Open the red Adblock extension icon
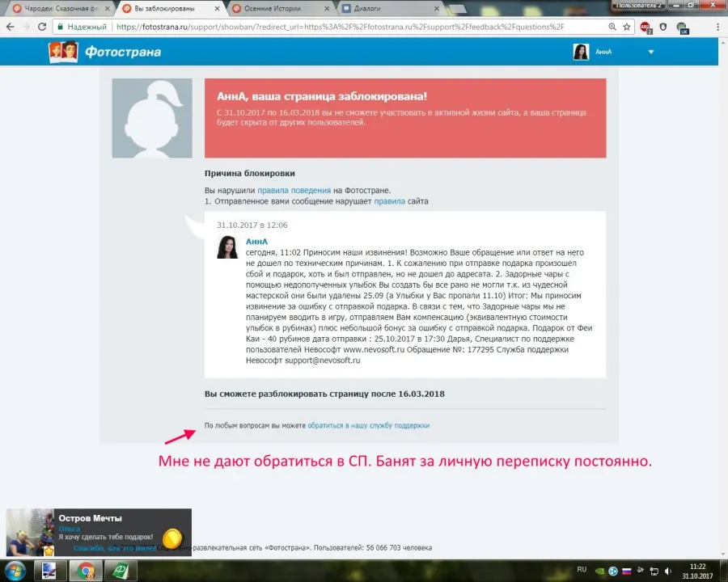Image resolution: width=728 pixels, height=582 pixels. pos(645,27)
